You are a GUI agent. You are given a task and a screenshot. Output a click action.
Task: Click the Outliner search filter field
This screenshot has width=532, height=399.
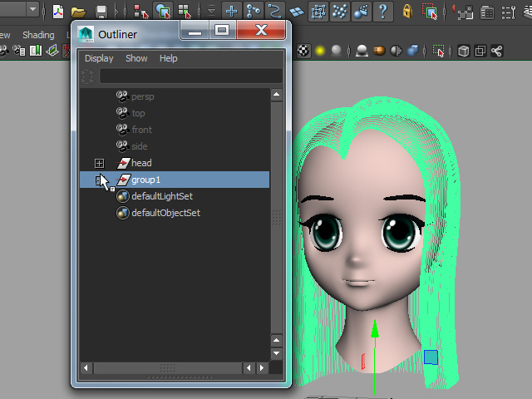coord(190,76)
